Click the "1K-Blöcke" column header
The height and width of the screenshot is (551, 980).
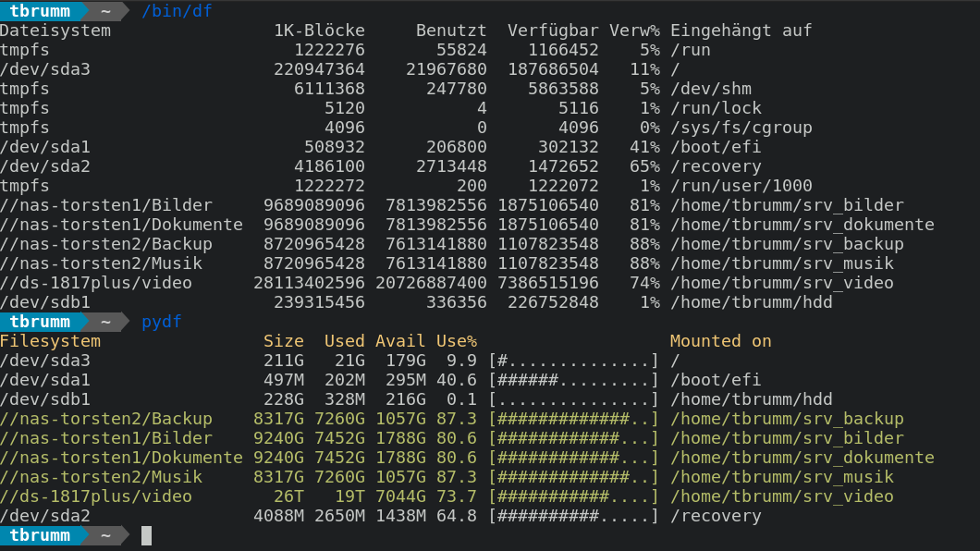point(319,31)
